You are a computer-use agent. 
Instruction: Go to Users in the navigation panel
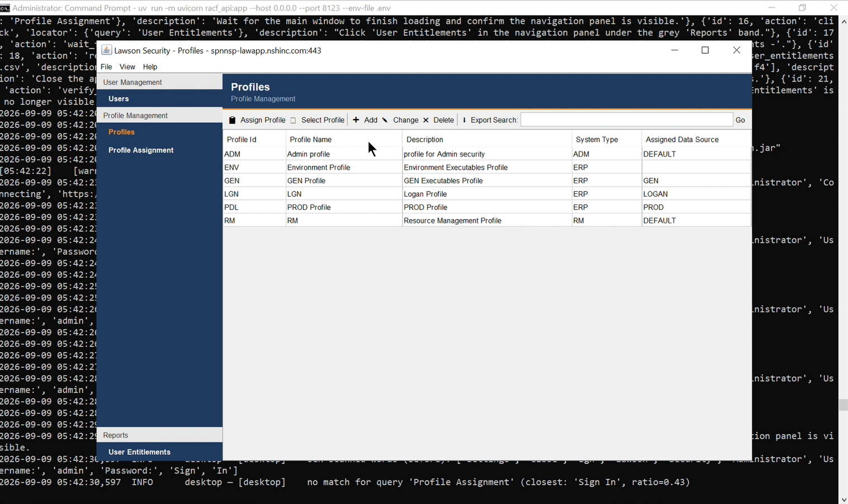[119, 99]
